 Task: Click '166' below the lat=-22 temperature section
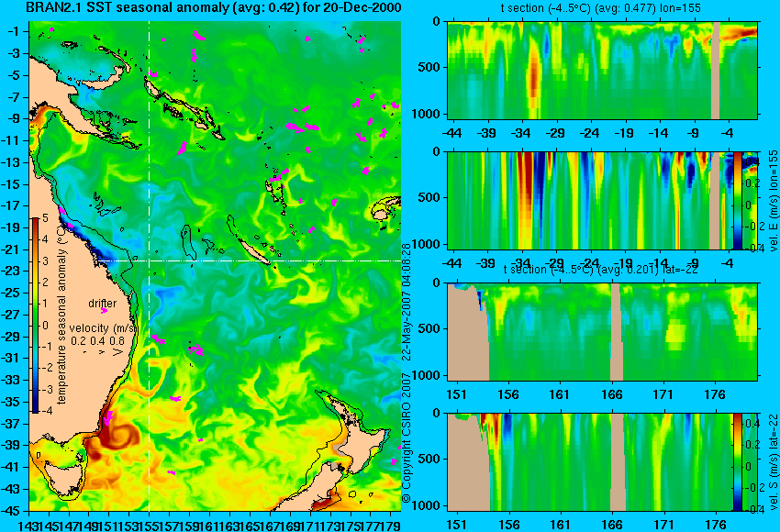pyautogui.click(x=612, y=394)
